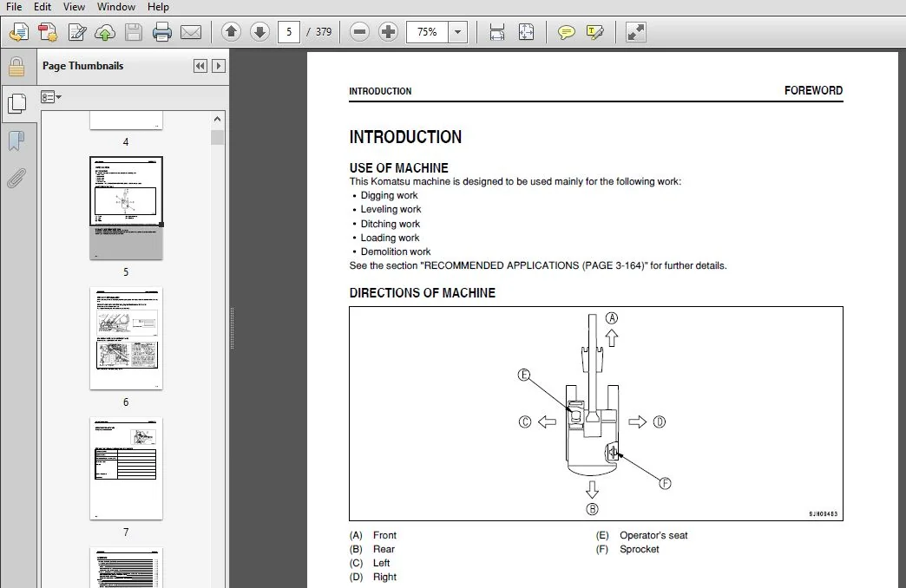This screenshot has height=588, width=906.
Task: Select the highlight text tool
Action: pos(595,32)
